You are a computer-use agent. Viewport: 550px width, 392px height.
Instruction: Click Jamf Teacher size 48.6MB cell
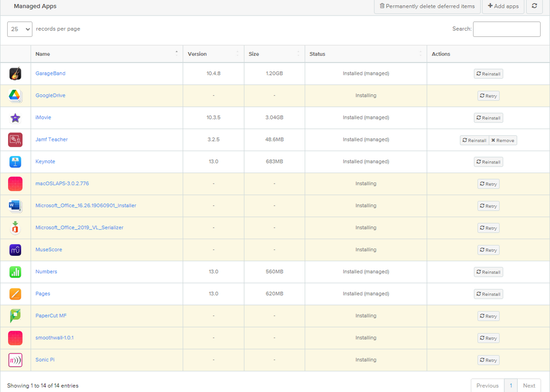tap(274, 140)
